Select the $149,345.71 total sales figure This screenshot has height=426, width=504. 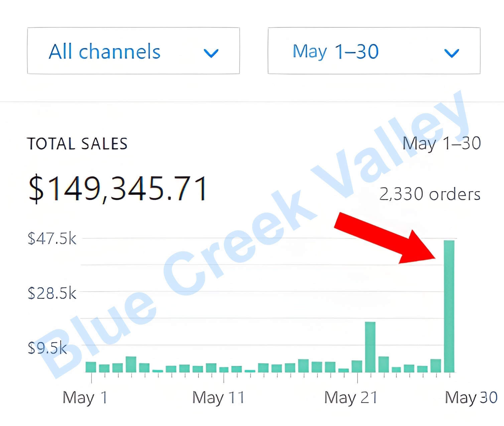coord(118,189)
